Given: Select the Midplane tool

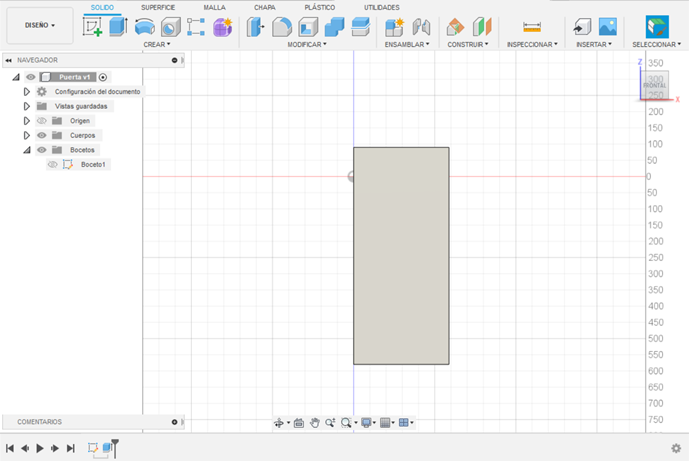Looking at the screenshot, I should coord(482,27).
